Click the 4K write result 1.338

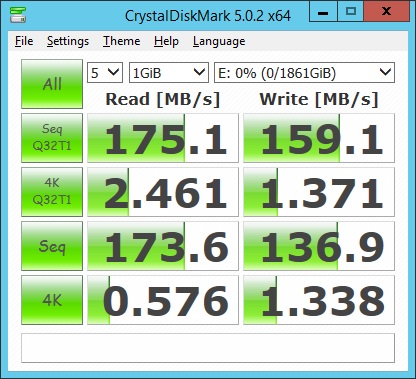[319, 300]
